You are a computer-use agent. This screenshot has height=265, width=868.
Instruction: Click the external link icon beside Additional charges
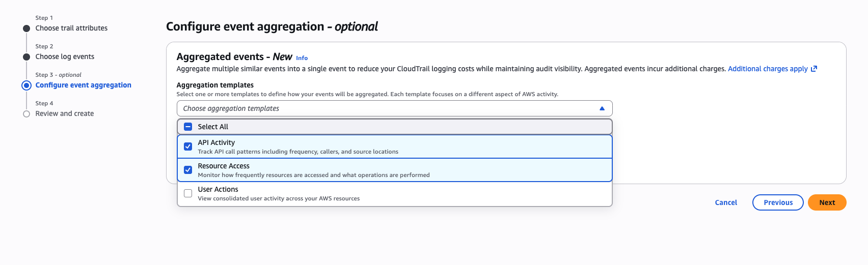pos(814,69)
